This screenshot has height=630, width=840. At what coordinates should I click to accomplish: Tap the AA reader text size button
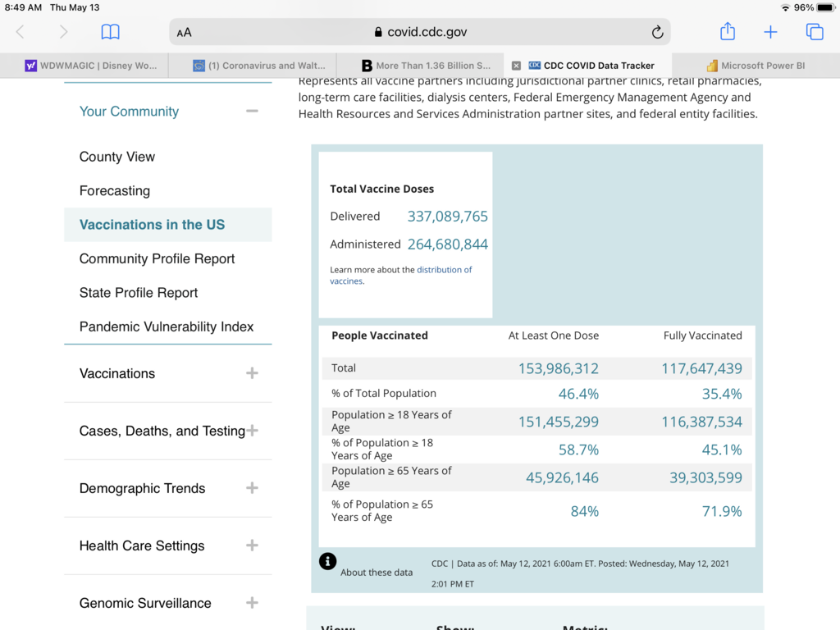tap(185, 33)
